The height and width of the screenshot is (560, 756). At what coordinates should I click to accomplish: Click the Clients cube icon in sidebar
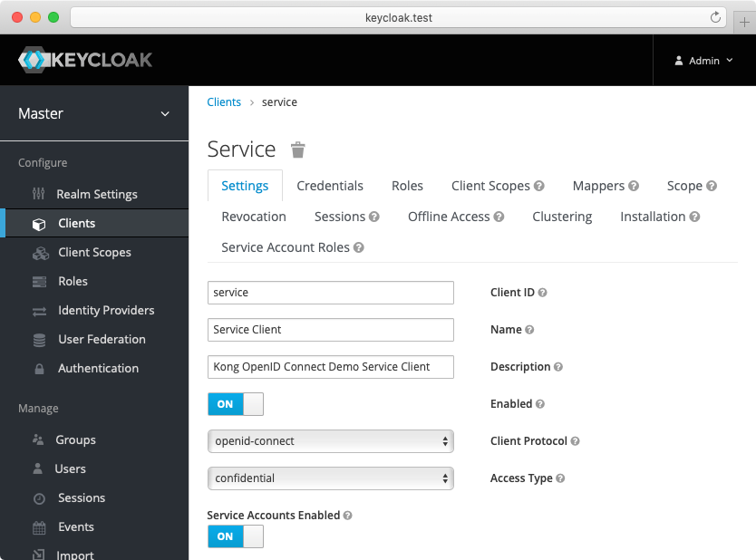coord(39,224)
